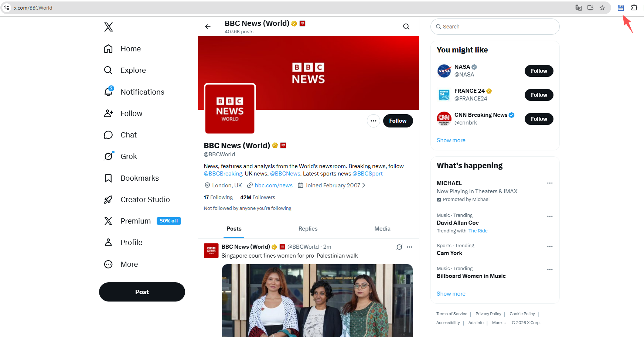This screenshot has height=337, width=644.
Task: Click the back arrow in profile header
Action: coord(208,27)
